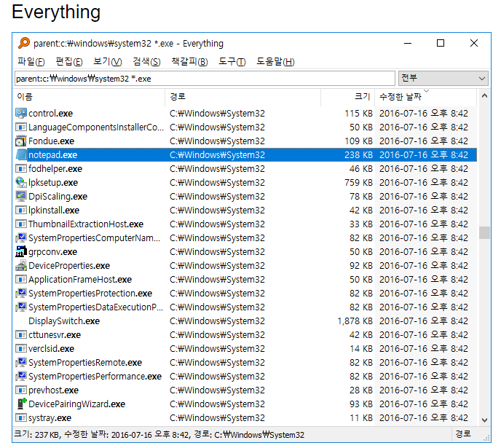The width and height of the screenshot is (501, 448).
Task: Sort by the 경로 column header
Action: click(x=242, y=97)
